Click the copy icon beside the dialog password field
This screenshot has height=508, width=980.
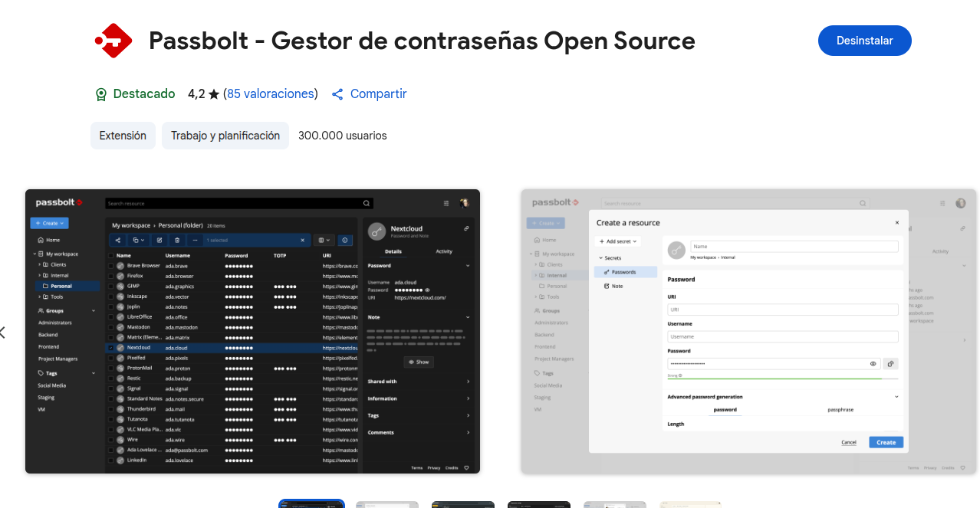pyautogui.click(x=890, y=364)
